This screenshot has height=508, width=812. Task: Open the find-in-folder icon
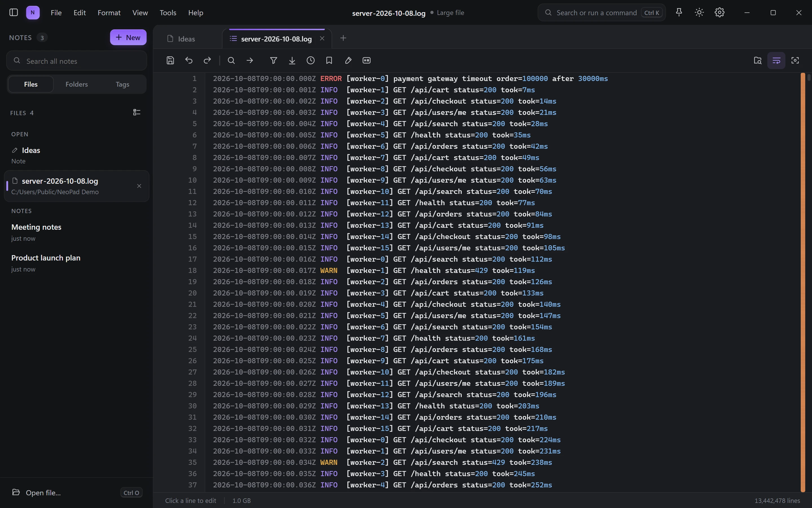pos(757,60)
